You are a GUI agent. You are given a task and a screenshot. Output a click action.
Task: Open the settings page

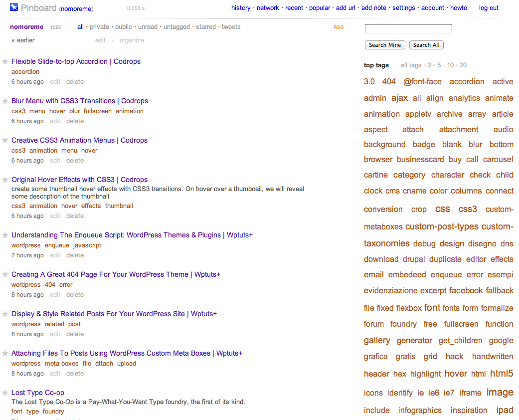point(403,8)
